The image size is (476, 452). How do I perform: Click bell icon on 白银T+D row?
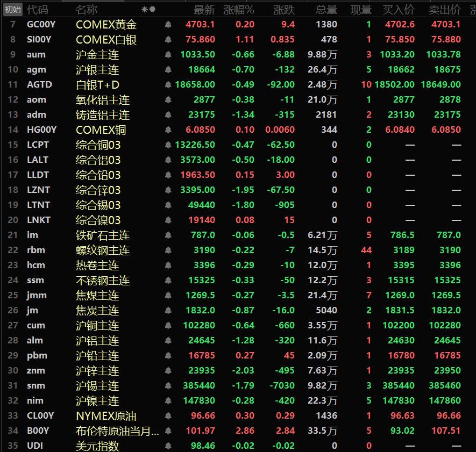point(168,85)
